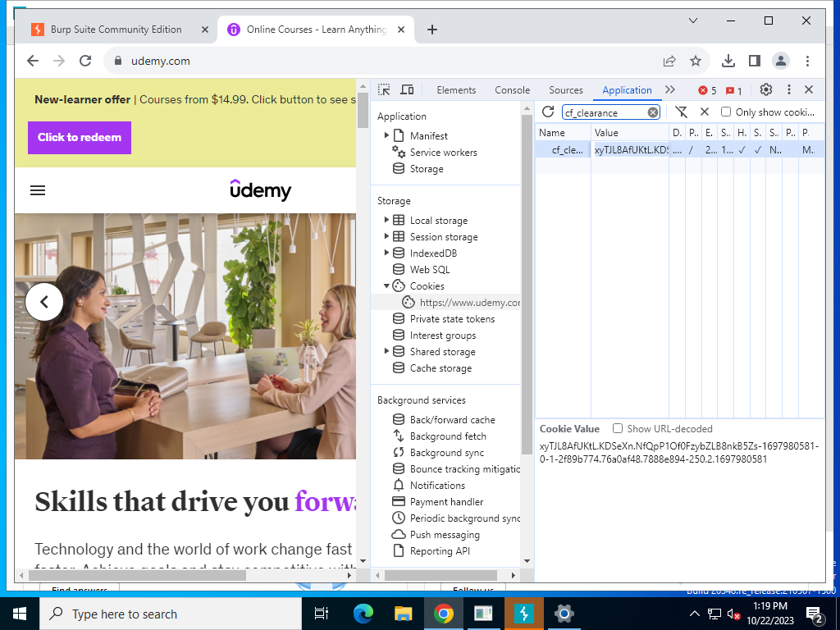The width and height of the screenshot is (840, 630).
Task: Select the Application tab
Action: tap(627, 90)
